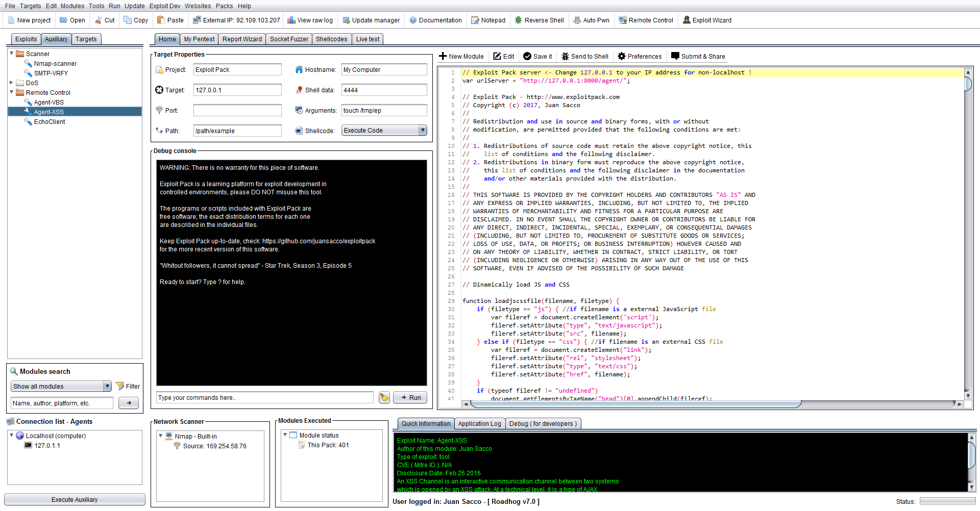Viewport: 980px width, 511px height.
Task: Click the broom icon beside the command input
Action: coord(384,398)
